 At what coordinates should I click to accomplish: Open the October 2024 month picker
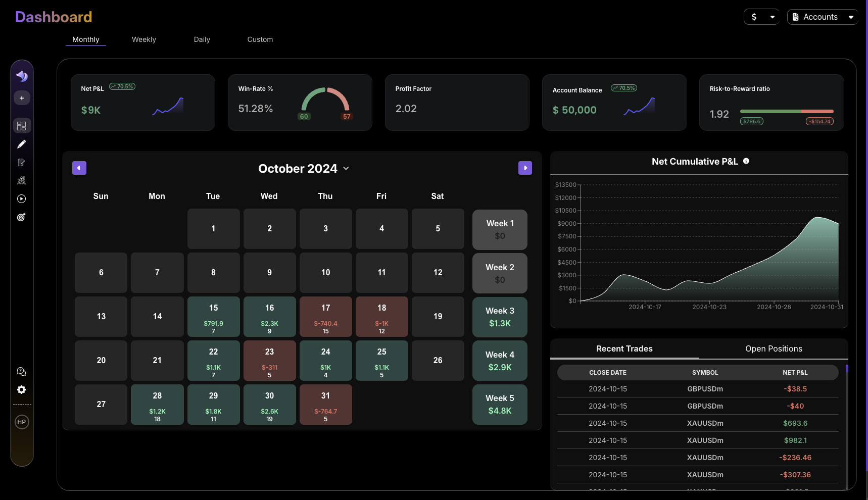304,169
